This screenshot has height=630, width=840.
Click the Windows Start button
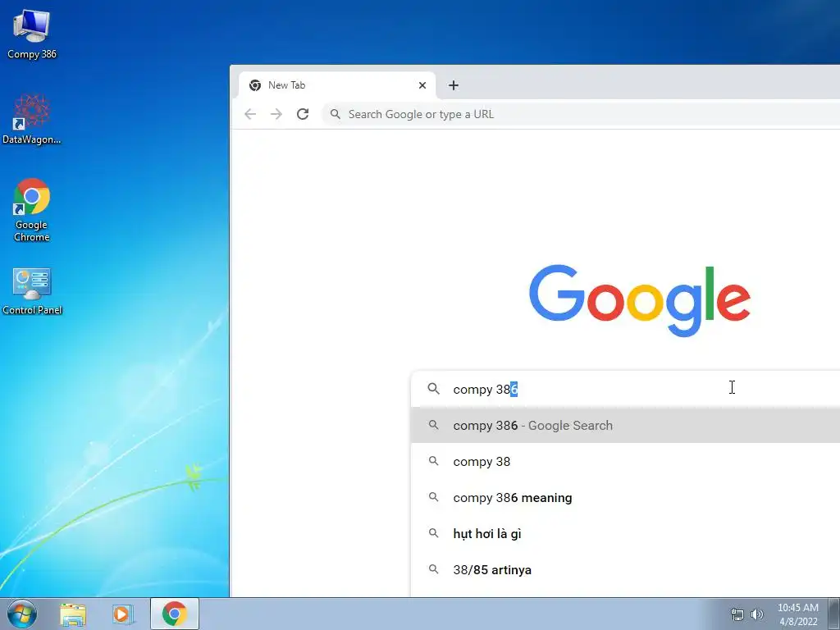tap(22, 614)
